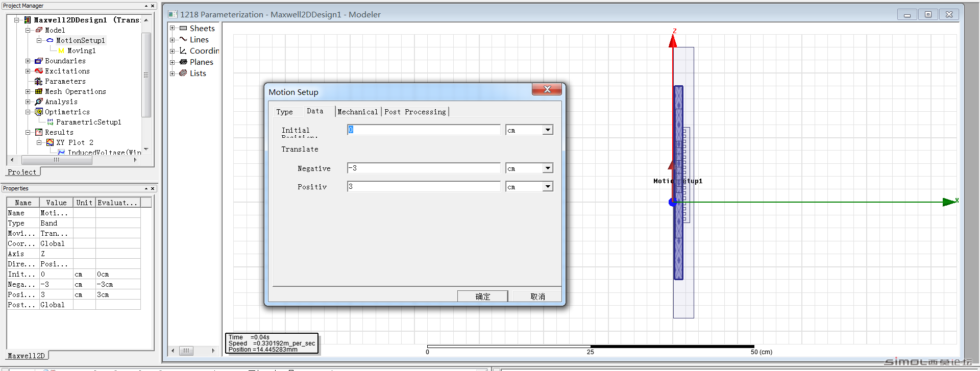Screen dimensions: 980x371
Task: Close the Motion Setup dialog
Action: [547, 89]
